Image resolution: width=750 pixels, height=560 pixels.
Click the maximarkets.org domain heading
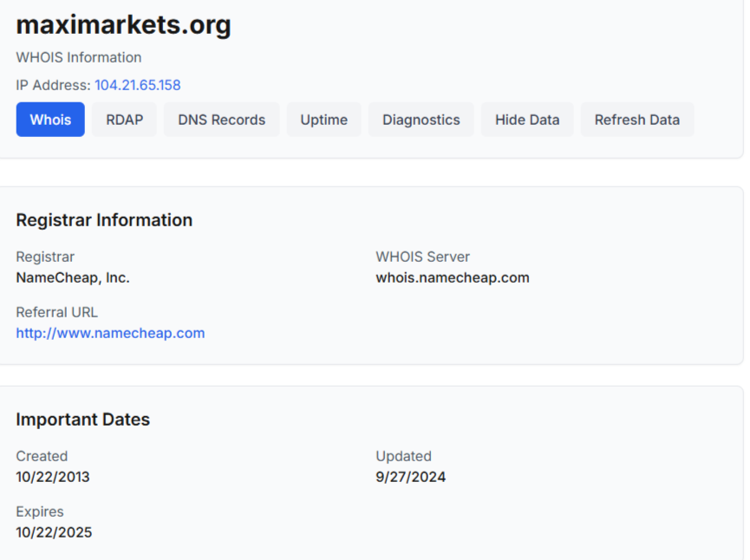(x=123, y=25)
